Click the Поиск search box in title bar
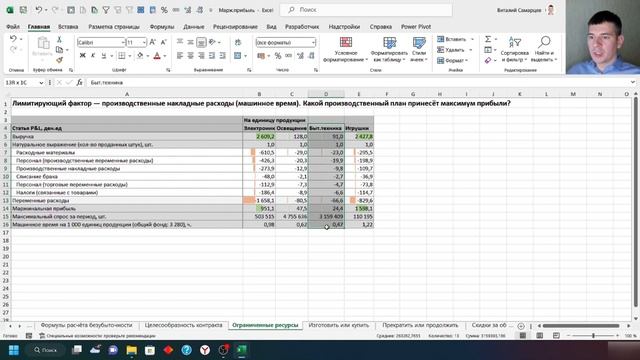The image size is (640, 360). (367, 10)
